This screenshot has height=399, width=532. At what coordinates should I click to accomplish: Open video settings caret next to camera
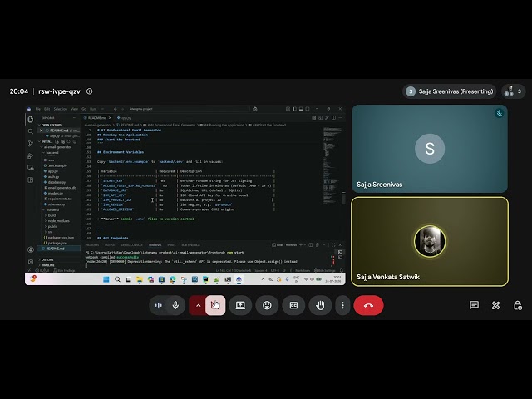click(x=198, y=305)
